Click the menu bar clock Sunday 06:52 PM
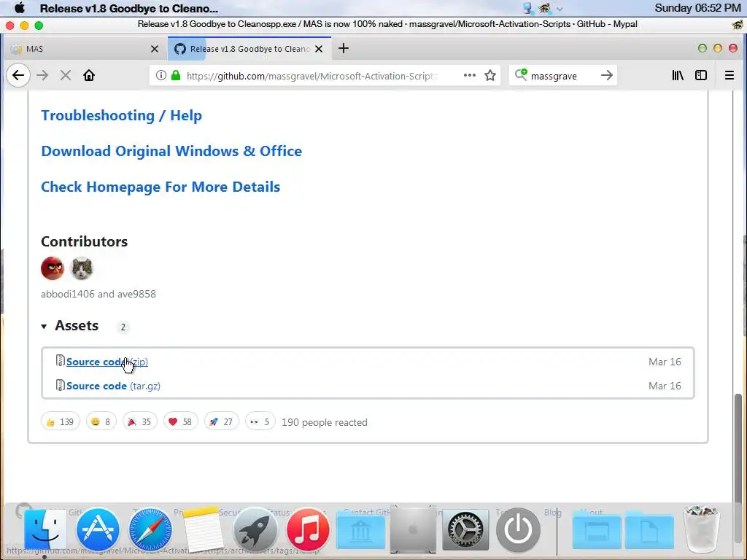747x560 pixels. pos(697,7)
